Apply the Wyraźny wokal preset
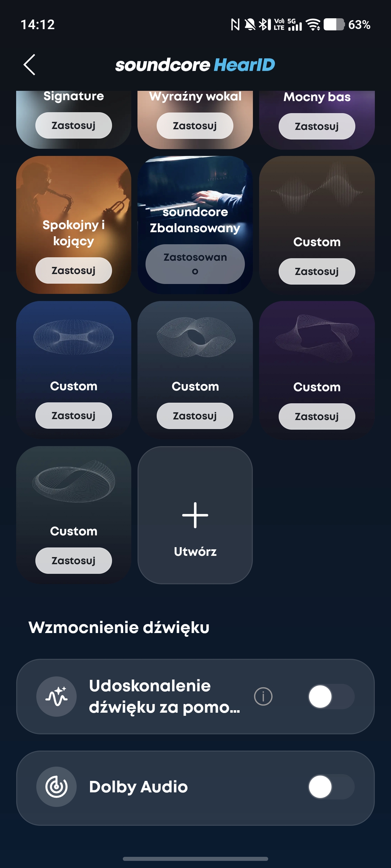The width and height of the screenshot is (391, 868). (195, 126)
